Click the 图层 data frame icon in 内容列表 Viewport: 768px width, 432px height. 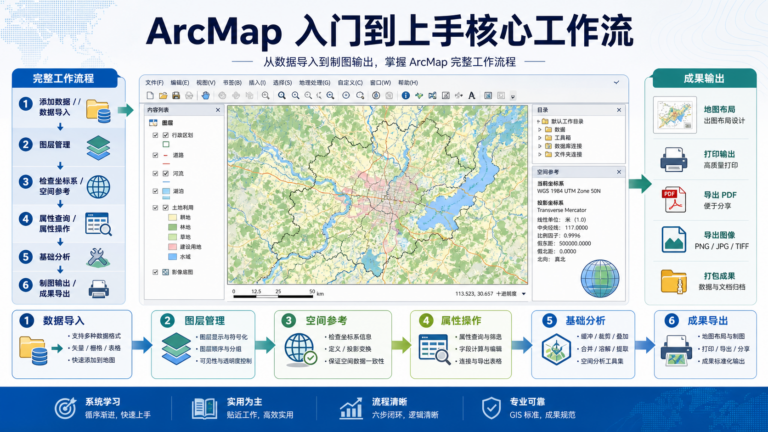point(153,123)
